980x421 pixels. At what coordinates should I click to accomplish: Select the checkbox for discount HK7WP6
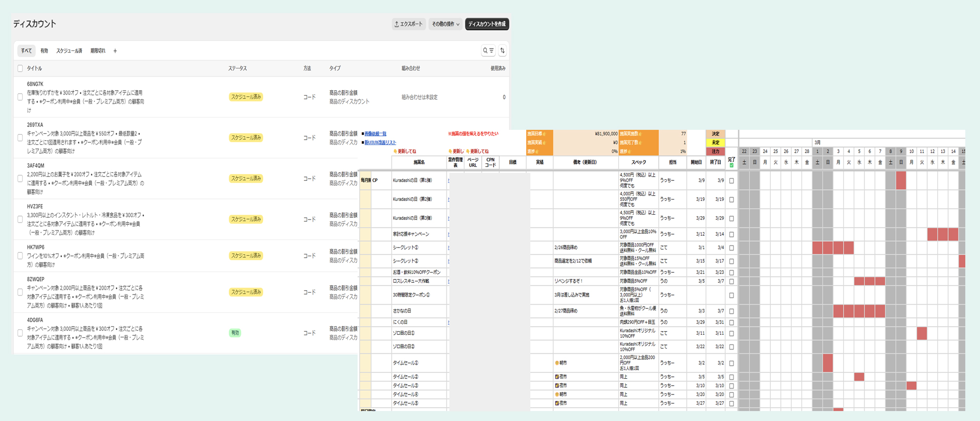(x=20, y=256)
